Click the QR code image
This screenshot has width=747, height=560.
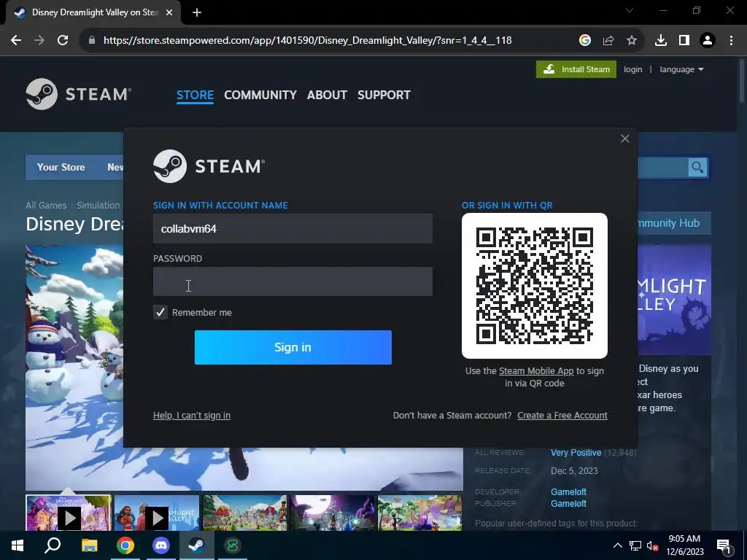[x=535, y=286]
